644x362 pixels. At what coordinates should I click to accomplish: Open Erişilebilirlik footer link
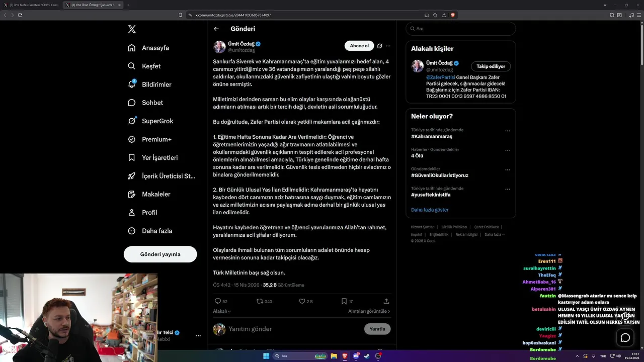click(439, 235)
